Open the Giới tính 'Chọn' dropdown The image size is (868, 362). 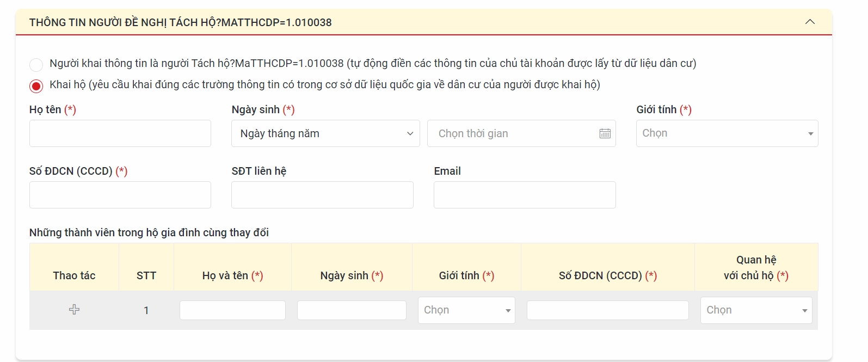click(727, 133)
